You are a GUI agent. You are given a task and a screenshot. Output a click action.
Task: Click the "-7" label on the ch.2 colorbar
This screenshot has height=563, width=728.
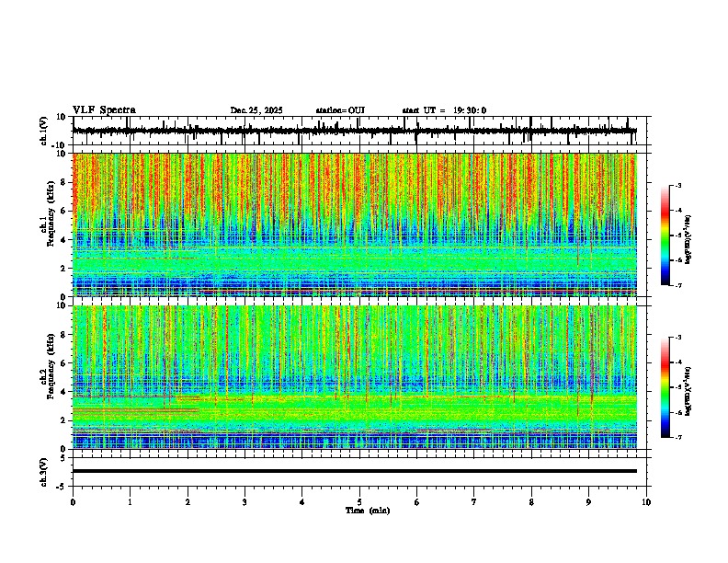point(677,437)
